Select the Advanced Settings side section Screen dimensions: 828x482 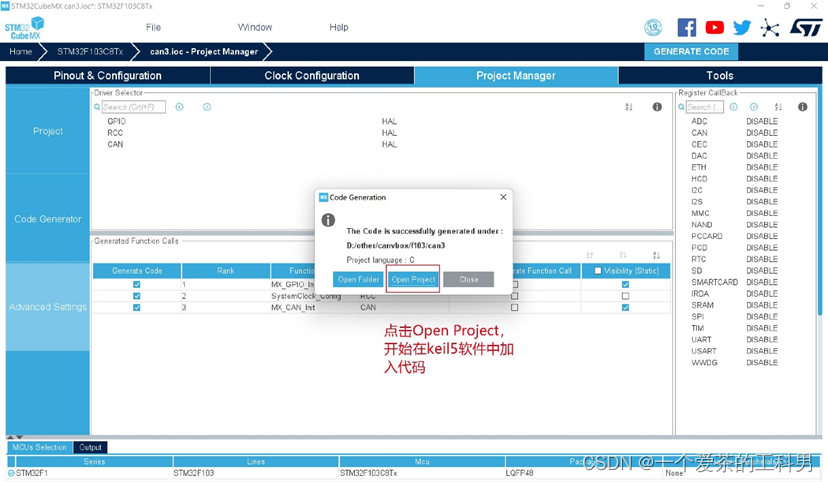[48, 307]
